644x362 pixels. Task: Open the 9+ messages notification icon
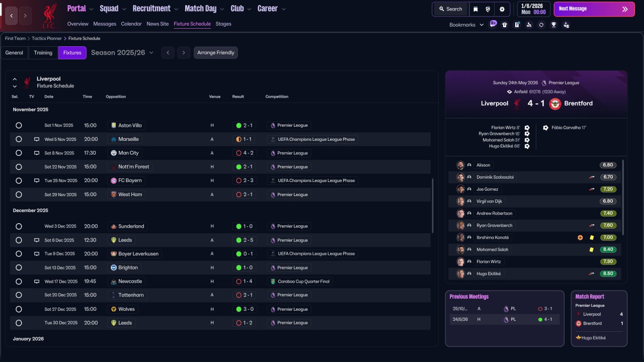pyautogui.click(x=493, y=24)
